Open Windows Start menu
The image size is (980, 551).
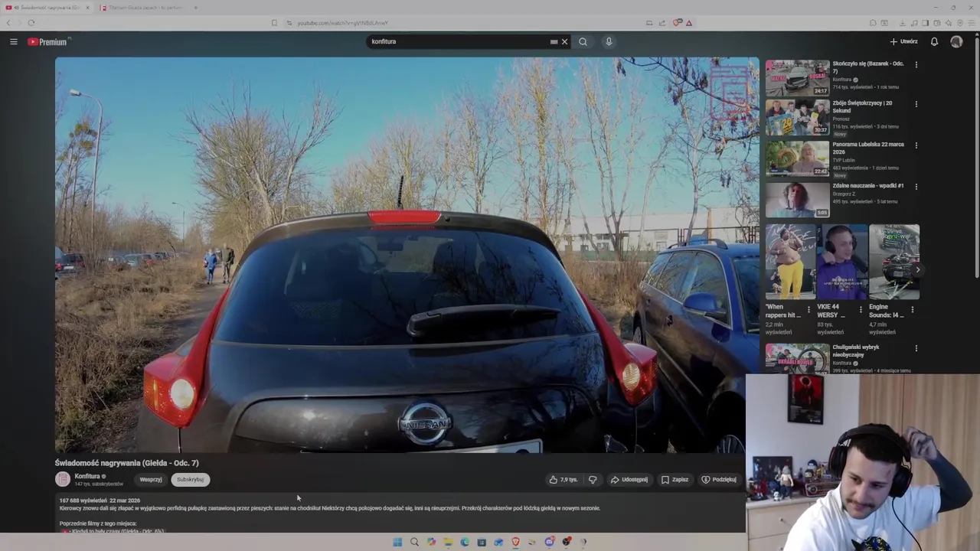(x=397, y=542)
